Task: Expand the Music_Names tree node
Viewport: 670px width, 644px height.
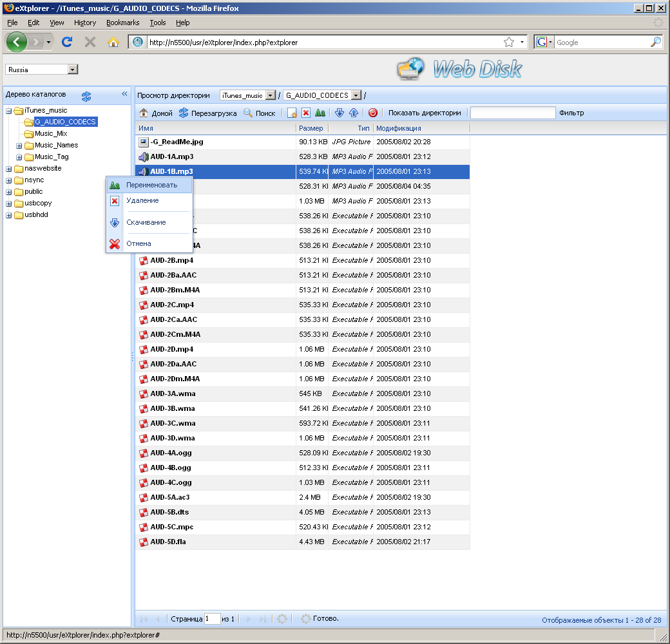Action: 19,146
